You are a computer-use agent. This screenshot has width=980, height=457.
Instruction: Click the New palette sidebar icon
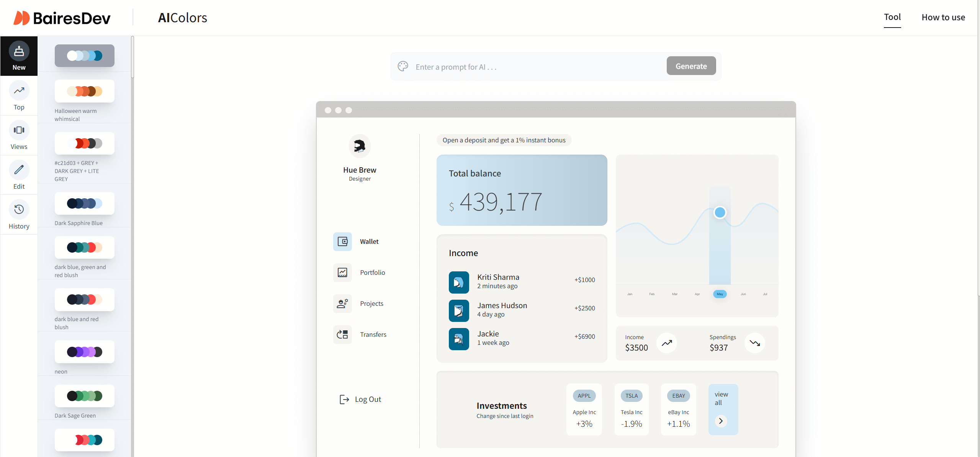pyautogui.click(x=19, y=51)
